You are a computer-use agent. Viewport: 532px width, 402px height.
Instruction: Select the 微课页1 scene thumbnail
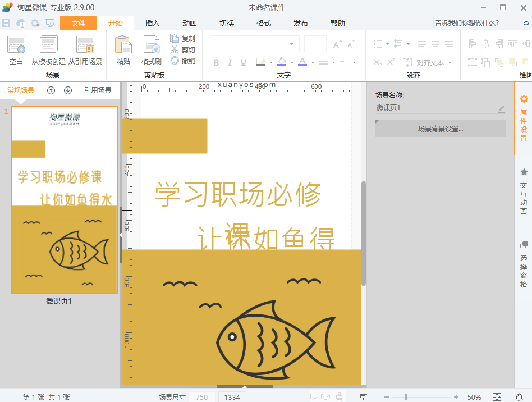tap(65, 200)
